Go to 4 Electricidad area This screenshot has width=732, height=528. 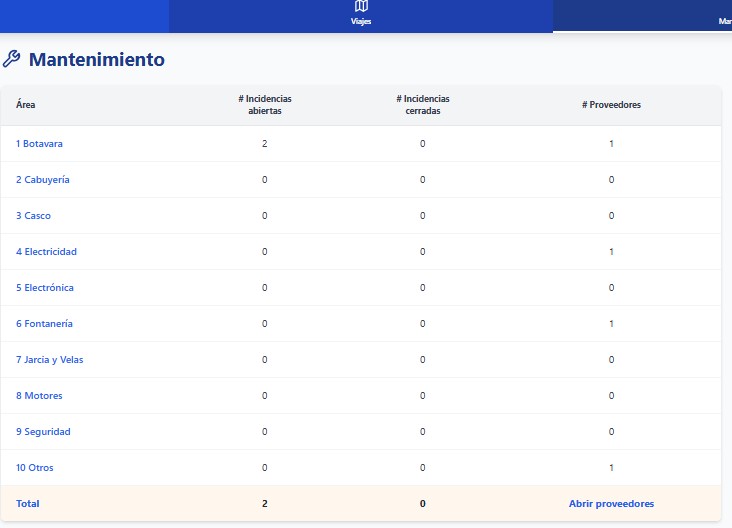pyautogui.click(x=46, y=252)
